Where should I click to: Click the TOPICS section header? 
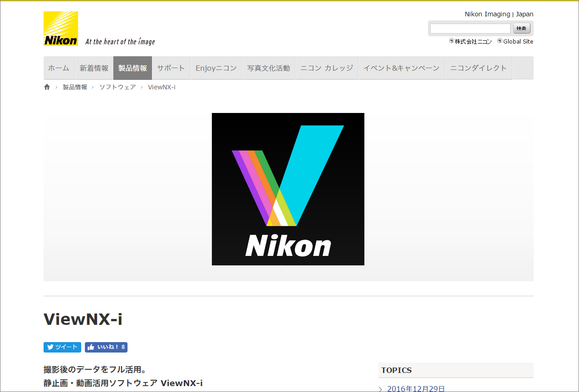pos(456,370)
